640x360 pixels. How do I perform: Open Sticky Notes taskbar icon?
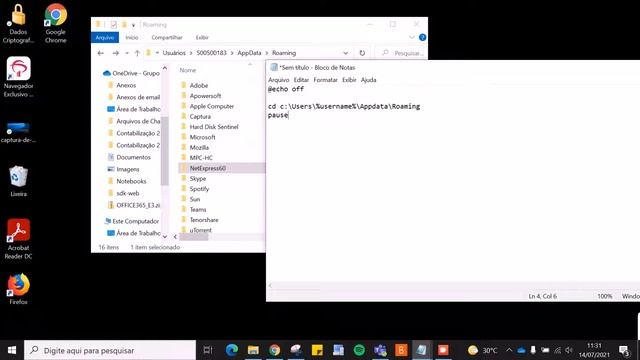point(317,350)
